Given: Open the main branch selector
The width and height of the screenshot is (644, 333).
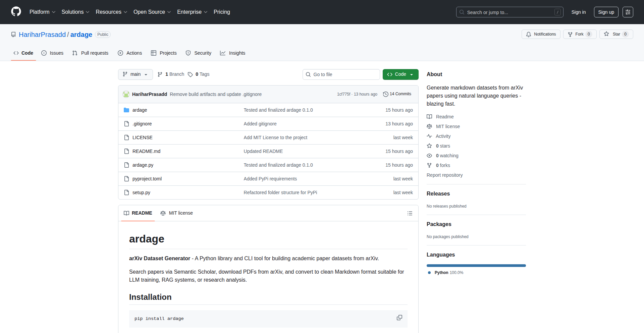Looking at the screenshot, I should [x=135, y=74].
